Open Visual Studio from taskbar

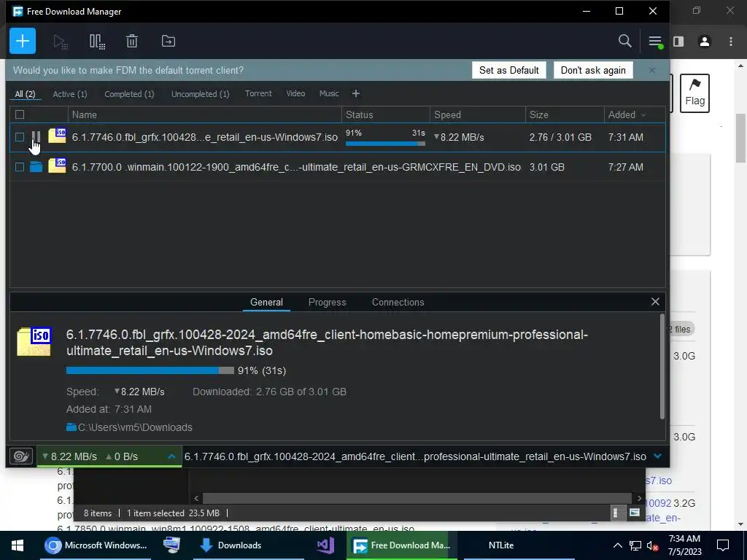325,545
